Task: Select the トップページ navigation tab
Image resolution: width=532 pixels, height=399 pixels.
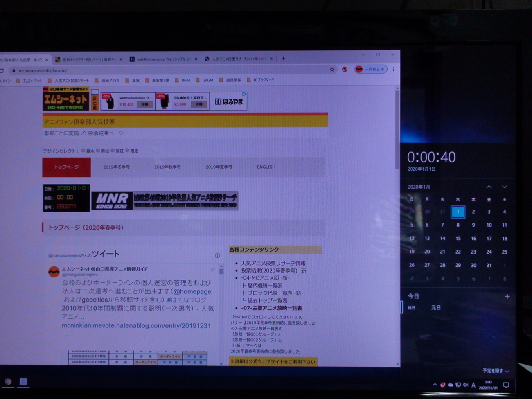Action: click(66, 167)
